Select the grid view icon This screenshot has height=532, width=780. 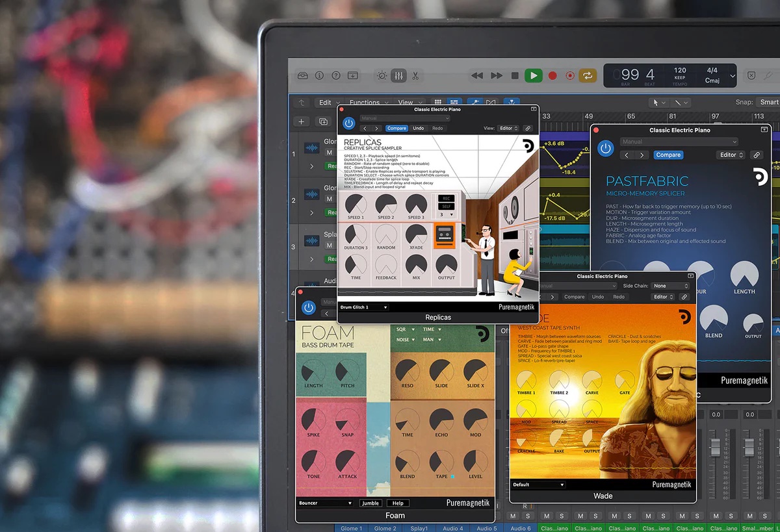pos(438,103)
